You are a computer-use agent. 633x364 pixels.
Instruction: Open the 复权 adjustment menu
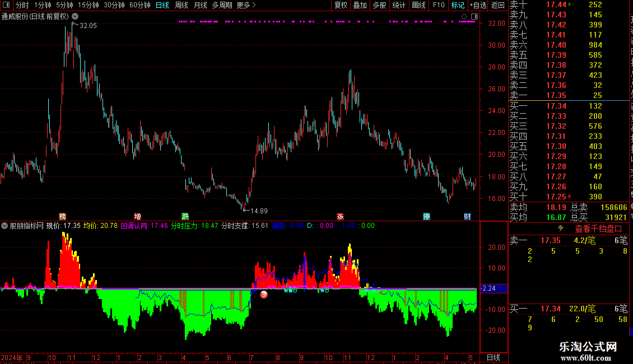(341, 5)
